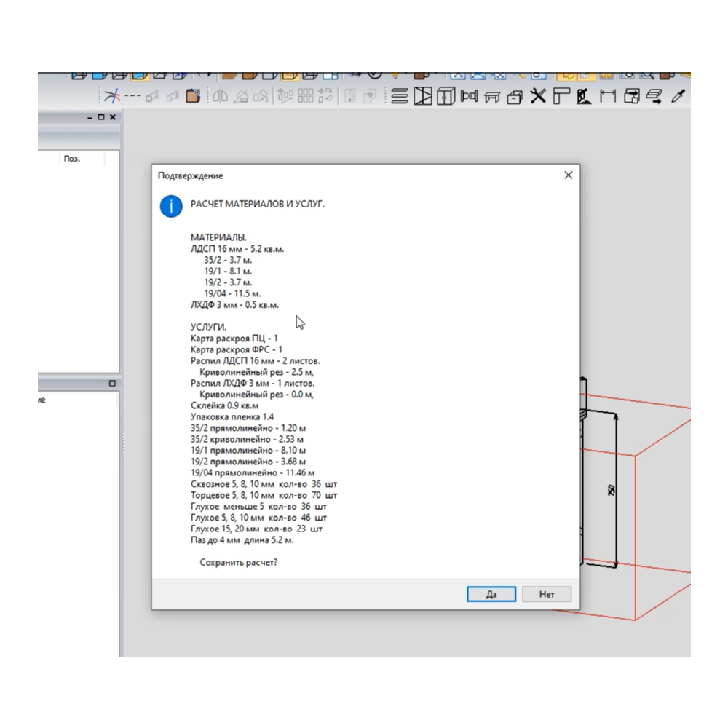Select the trim curves icon
The image size is (728, 728).
tap(111, 96)
